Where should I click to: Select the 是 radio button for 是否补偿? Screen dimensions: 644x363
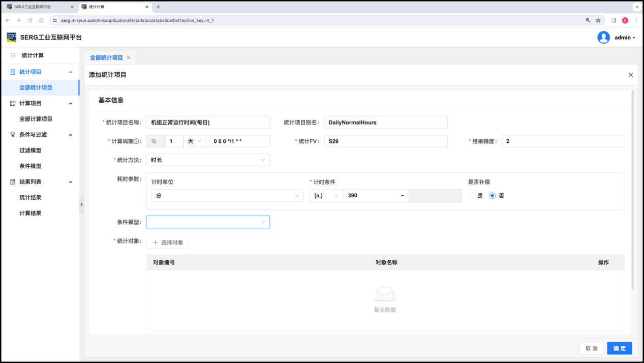(x=471, y=196)
